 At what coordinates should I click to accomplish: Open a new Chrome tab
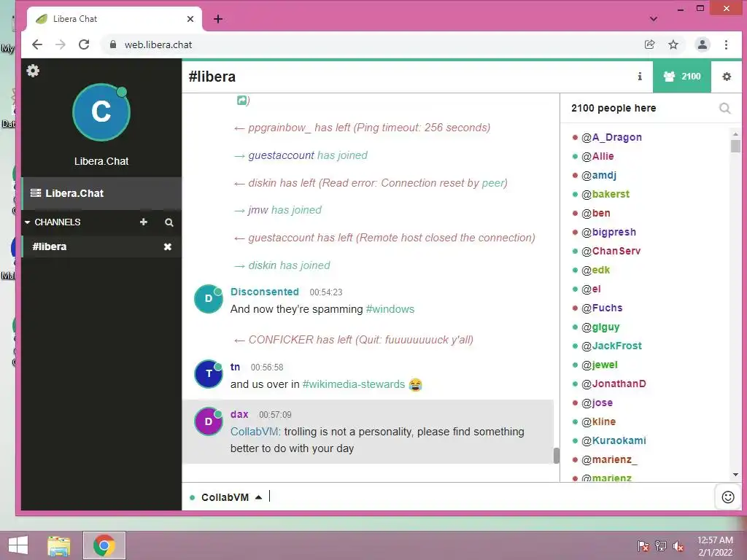coord(218,19)
